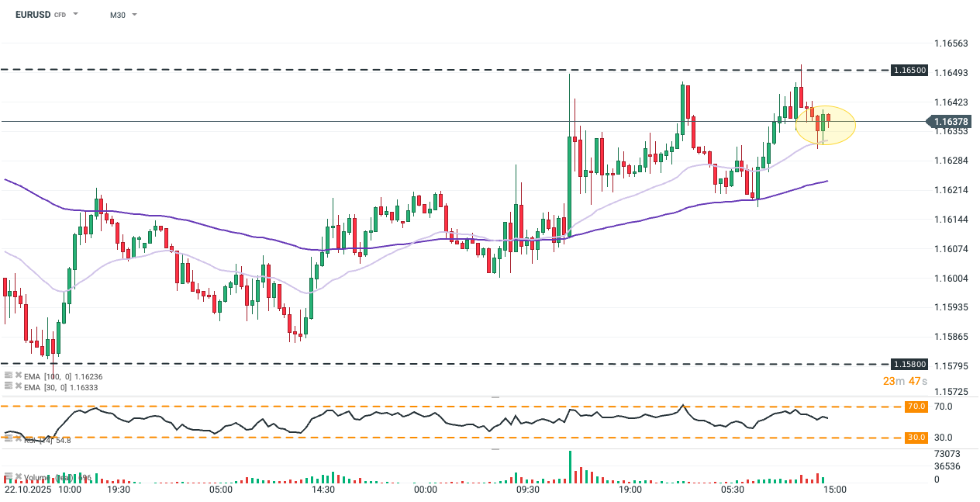Click the RSI pane resize handle
Viewport: 980px width, 502px height.
[495, 397]
